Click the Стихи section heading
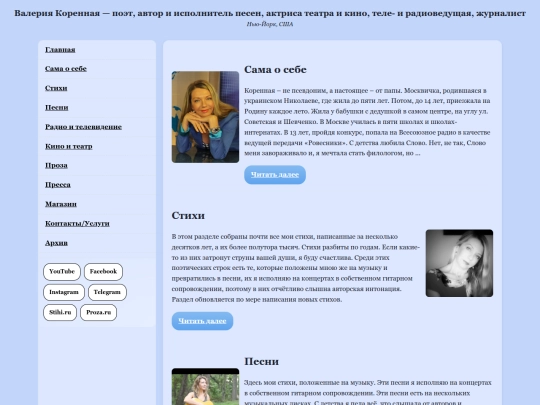Viewport: 540px width, 405px height. coord(188,216)
